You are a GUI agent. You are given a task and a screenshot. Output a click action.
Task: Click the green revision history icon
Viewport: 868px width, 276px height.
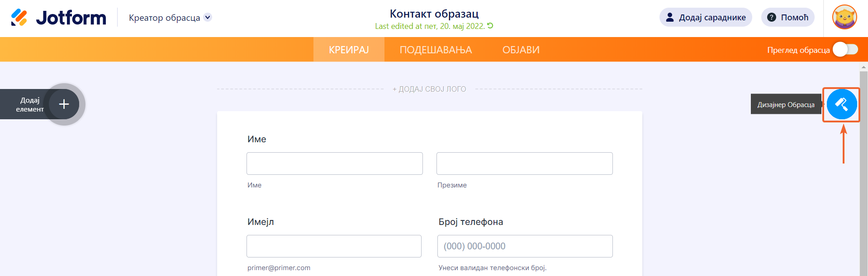coord(490,26)
